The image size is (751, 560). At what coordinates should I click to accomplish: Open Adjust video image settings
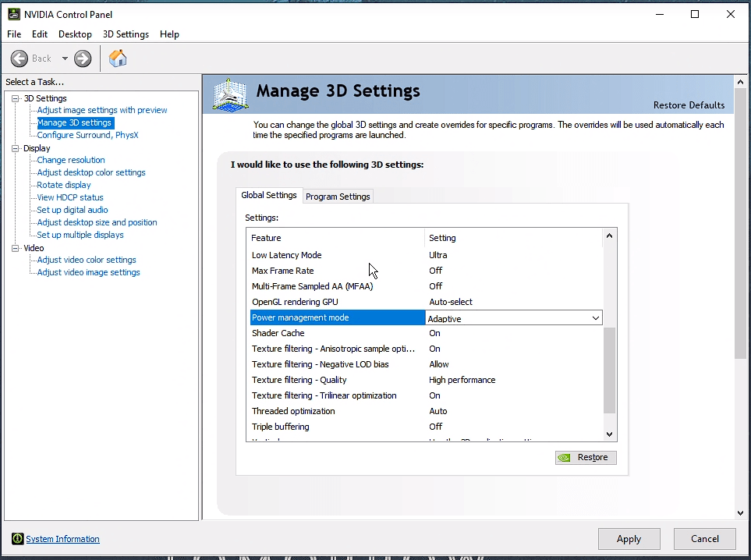[x=88, y=272]
